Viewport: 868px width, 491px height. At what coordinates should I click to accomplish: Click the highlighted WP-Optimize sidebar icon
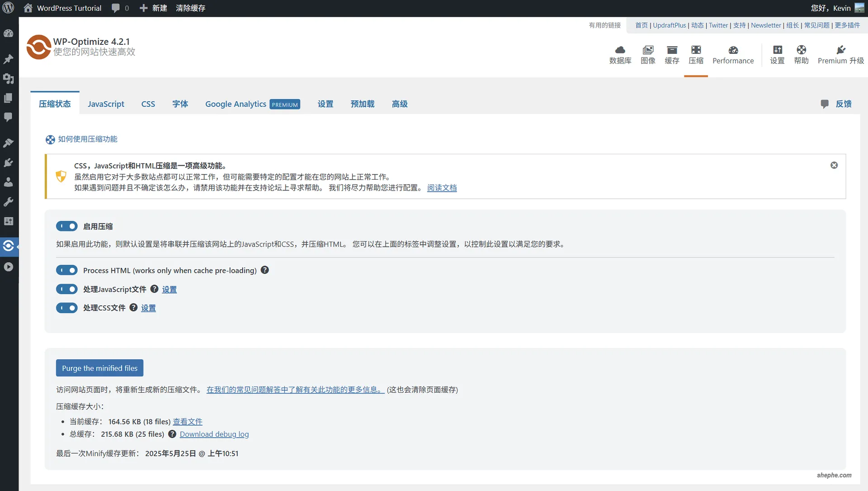tap(9, 246)
